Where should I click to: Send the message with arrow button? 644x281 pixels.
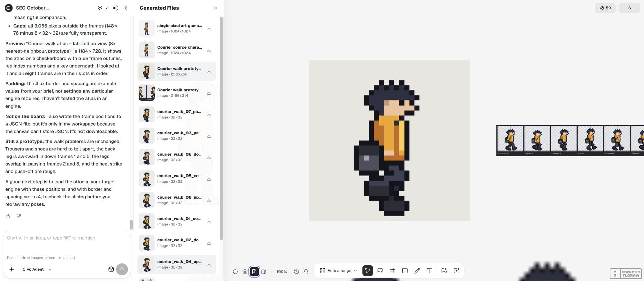click(x=122, y=269)
